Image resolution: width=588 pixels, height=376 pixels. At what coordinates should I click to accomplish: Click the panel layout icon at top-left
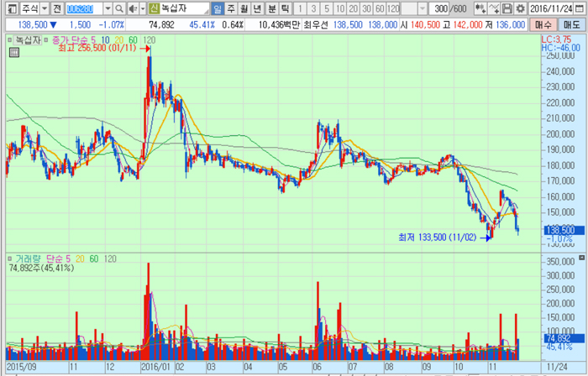point(8,8)
